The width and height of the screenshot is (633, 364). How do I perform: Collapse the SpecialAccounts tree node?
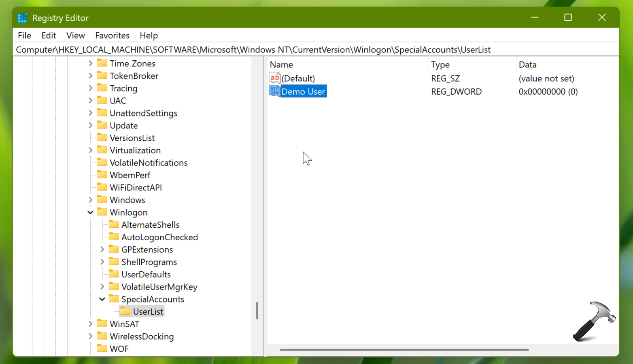pyautogui.click(x=102, y=299)
